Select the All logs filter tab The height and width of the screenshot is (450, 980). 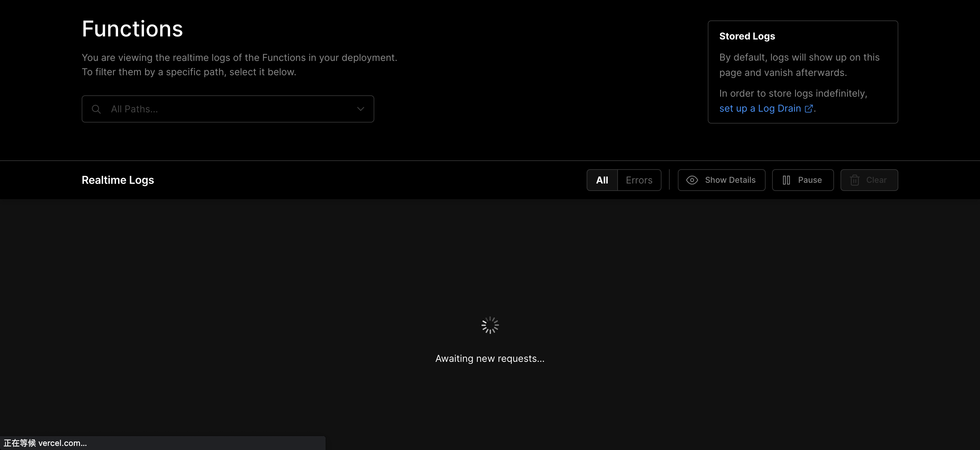(x=602, y=180)
